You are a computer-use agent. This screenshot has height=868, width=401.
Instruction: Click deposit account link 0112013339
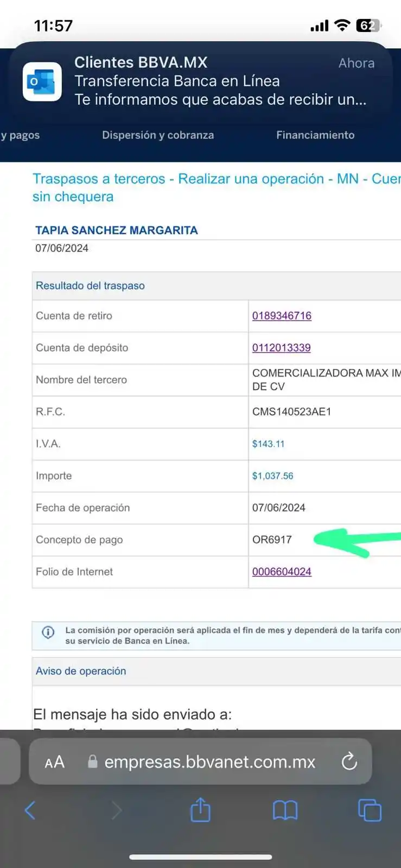click(281, 348)
